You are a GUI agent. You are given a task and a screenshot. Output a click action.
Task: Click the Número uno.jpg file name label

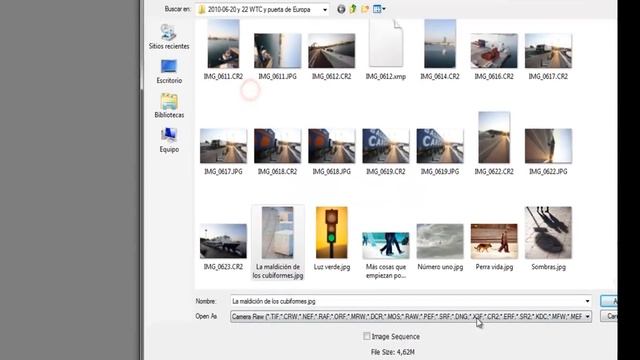click(440, 267)
